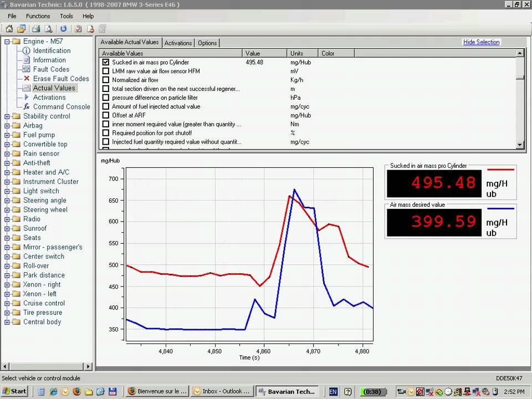Expand the Stability control node

tap(7, 116)
